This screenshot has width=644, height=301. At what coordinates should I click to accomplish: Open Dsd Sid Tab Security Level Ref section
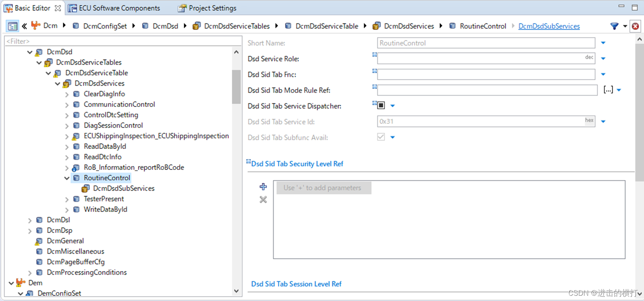[297, 164]
